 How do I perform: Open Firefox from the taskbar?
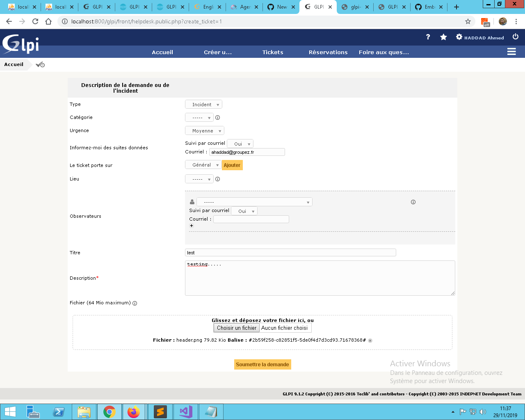click(133, 412)
